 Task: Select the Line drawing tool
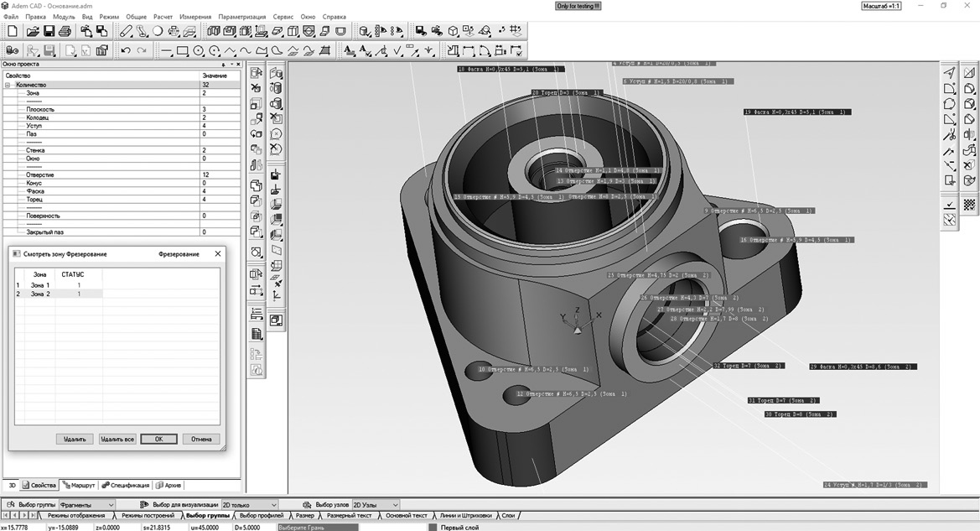tap(166, 51)
